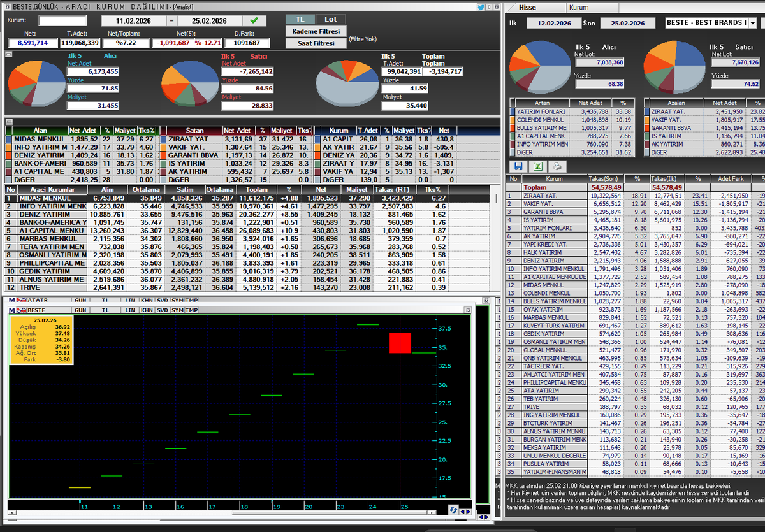The width and height of the screenshot is (765, 532).
Task: Click the blue refresh icon under chart
Action: click(x=453, y=509)
